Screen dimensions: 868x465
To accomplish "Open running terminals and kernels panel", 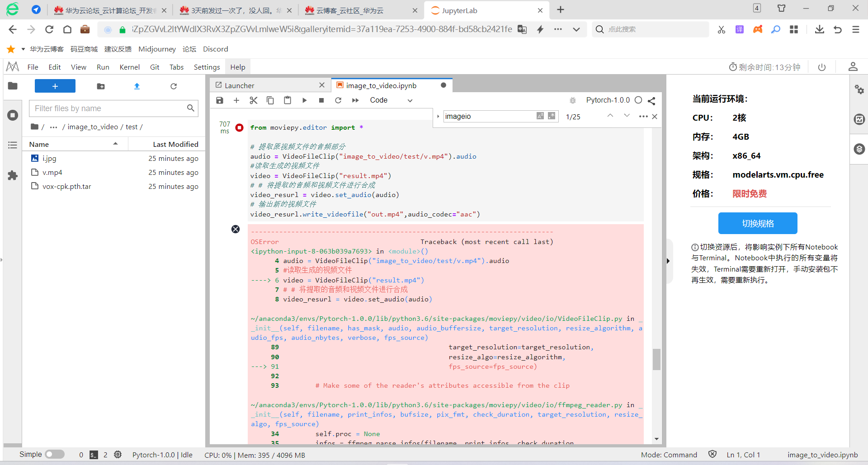I will [13, 115].
